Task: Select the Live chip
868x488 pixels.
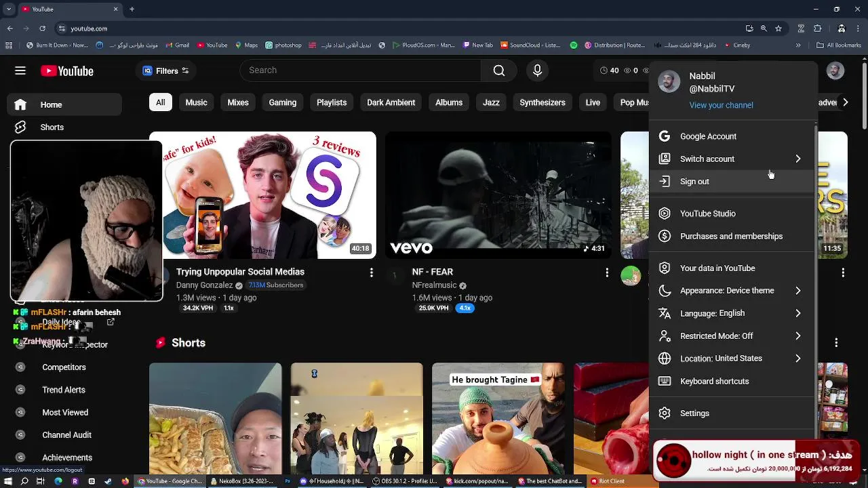Action: [593, 102]
